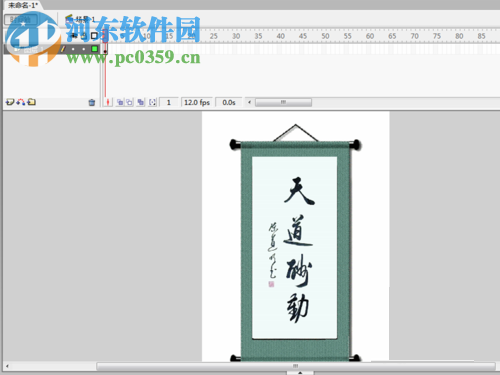Click the Insert Layer Folder icon
The height and width of the screenshot is (375, 500).
point(32,102)
